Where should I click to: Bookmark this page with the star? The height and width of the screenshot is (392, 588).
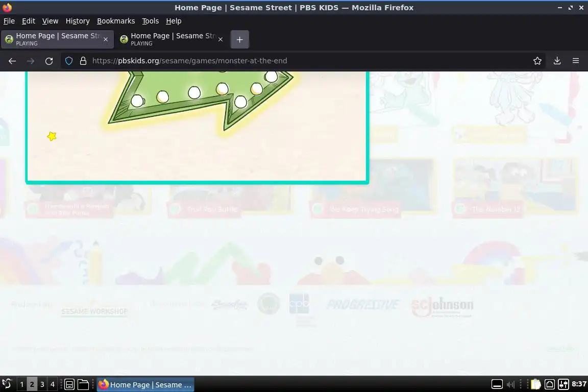(537, 61)
